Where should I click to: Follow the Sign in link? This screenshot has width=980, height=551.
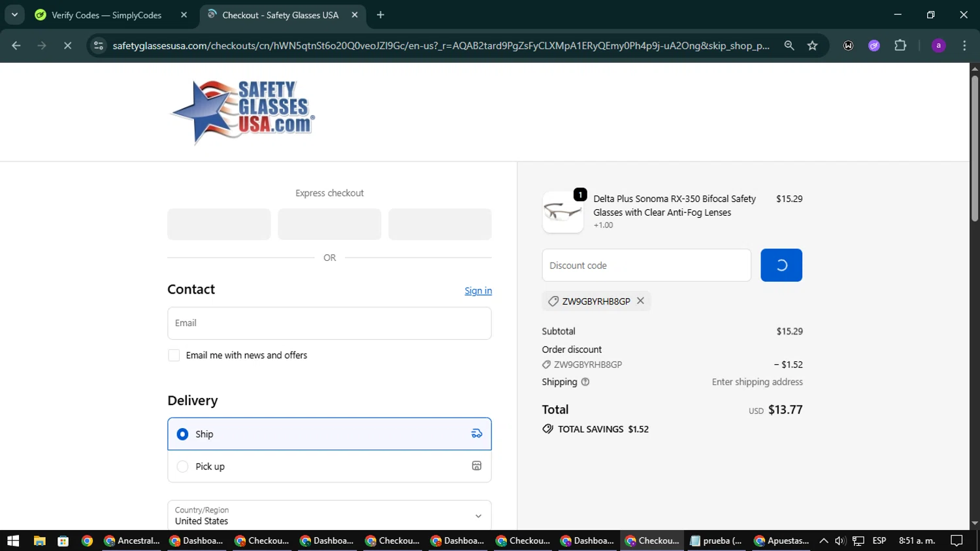point(478,291)
